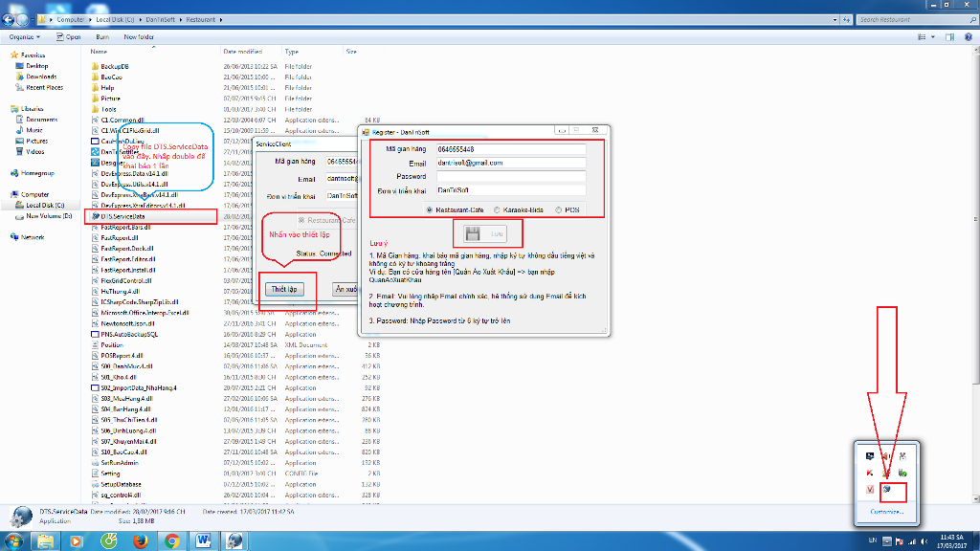
Task: Click the muted speaker volume tray icon
Action: (x=924, y=541)
